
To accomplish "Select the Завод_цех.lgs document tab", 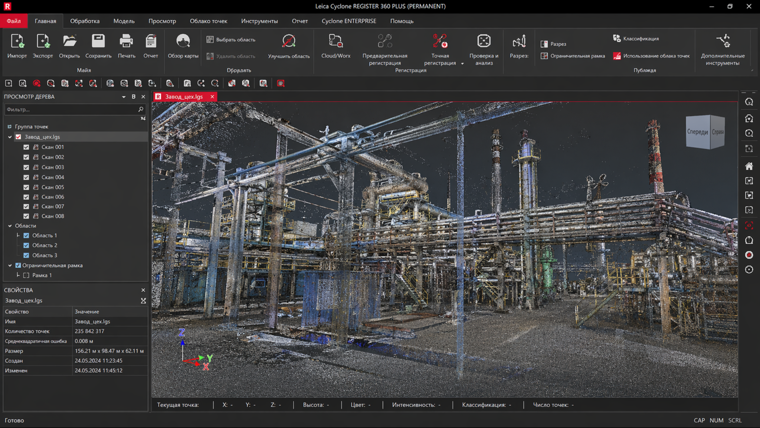I will pyautogui.click(x=184, y=96).
